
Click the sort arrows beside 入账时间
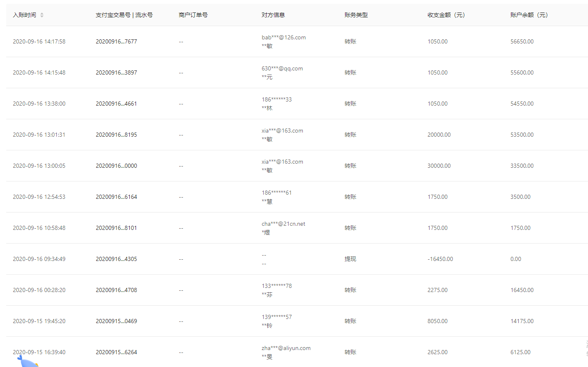[x=42, y=15]
